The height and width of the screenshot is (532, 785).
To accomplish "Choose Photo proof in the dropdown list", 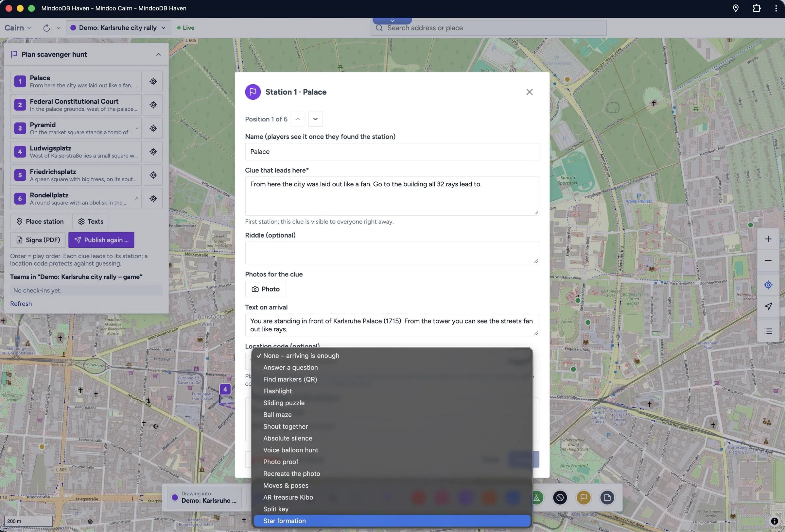I will click(392, 462).
